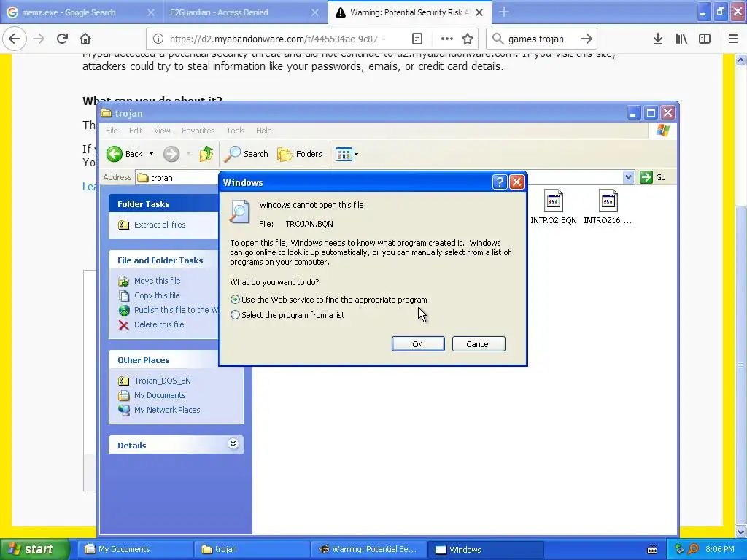Switch to the Warning Potential Security taskbar button

tap(368, 549)
